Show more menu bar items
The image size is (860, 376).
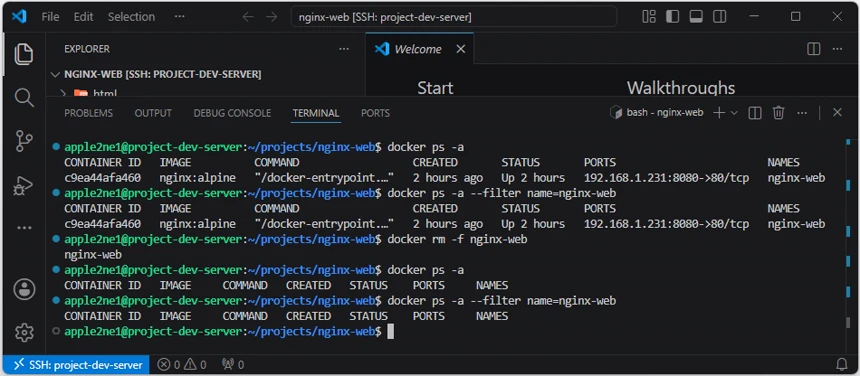pyautogui.click(x=179, y=17)
